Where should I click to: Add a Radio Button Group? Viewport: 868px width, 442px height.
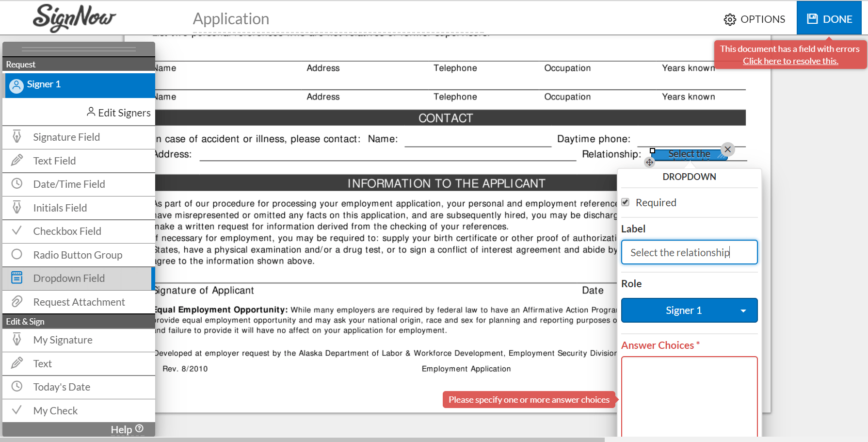(79, 255)
